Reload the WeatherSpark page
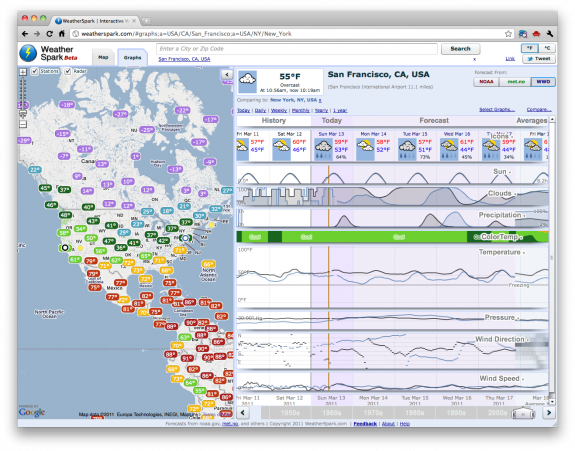 point(49,34)
